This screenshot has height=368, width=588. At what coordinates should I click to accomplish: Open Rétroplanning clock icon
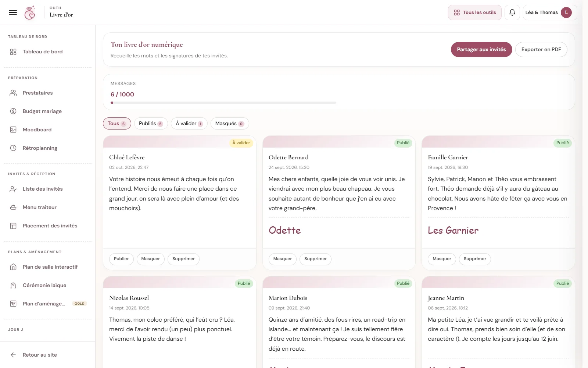[x=13, y=148]
